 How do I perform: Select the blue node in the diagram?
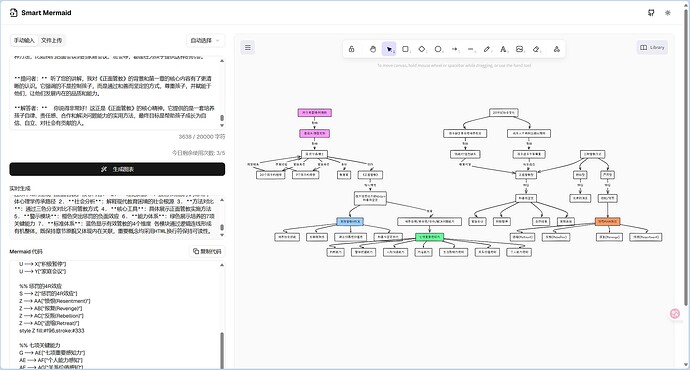pyautogui.click(x=350, y=222)
